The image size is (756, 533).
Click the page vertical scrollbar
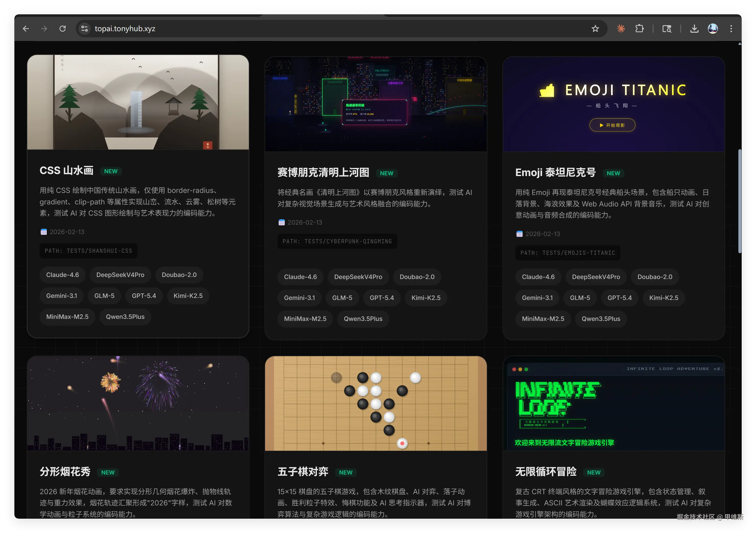[x=740, y=201]
